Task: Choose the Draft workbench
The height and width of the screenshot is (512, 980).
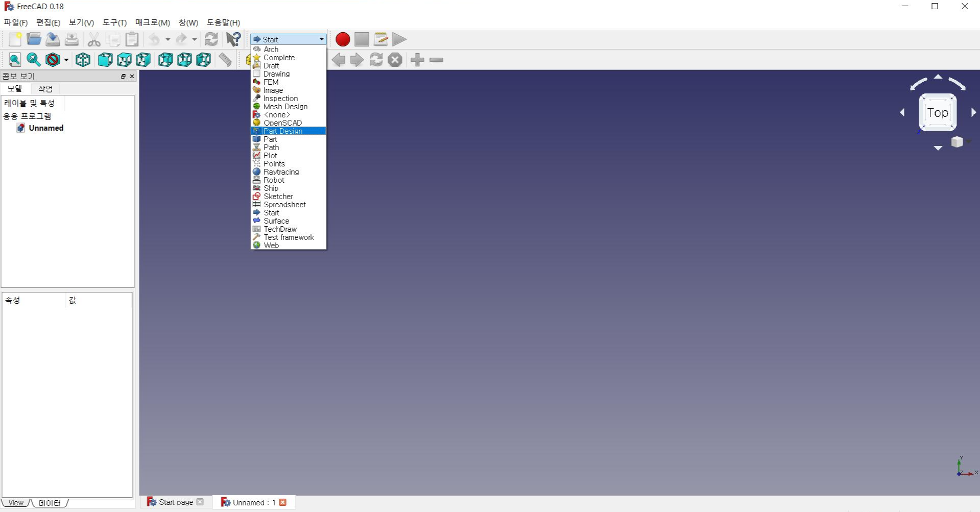Action: coord(289,66)
